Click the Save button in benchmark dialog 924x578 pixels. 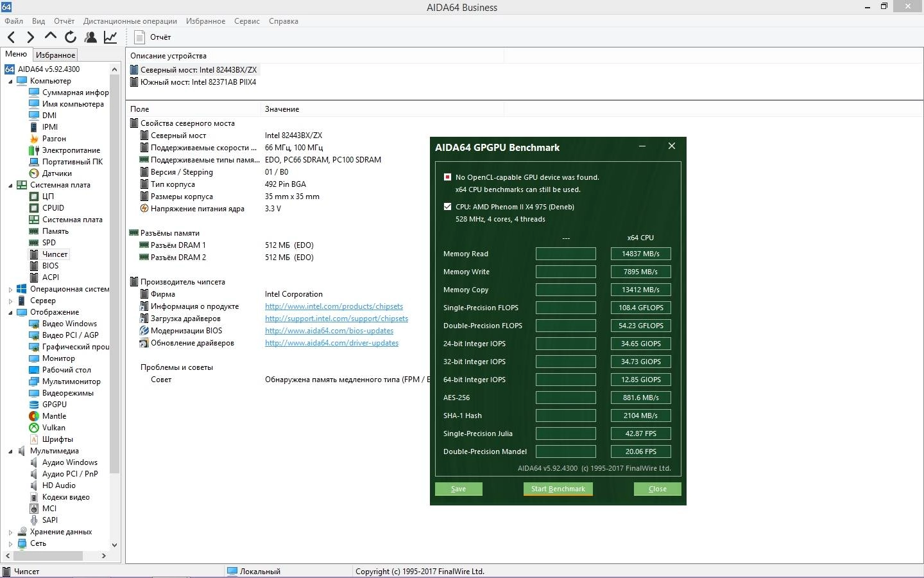pyautogui.click(x=458, y=489)
